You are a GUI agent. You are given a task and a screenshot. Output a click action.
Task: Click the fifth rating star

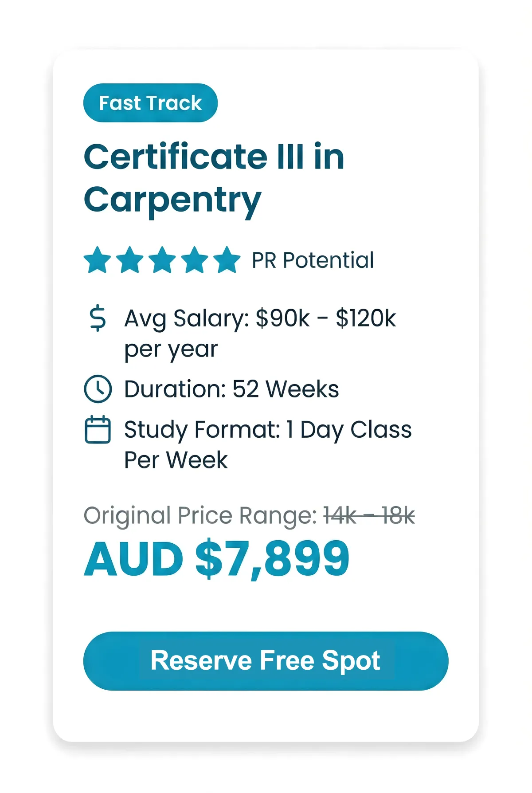tap(227, 260)
